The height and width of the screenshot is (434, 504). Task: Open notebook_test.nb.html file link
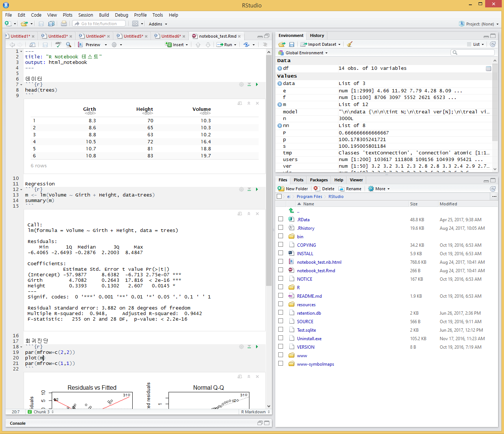click(319, 262)
